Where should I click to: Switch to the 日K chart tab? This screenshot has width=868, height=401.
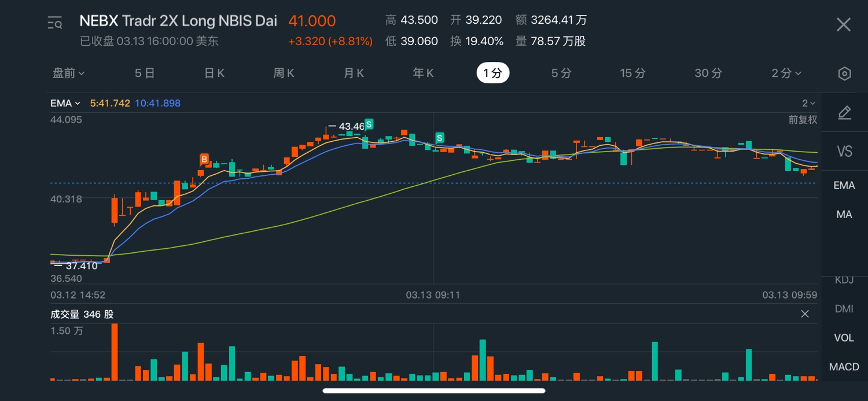tap(214, 73)
